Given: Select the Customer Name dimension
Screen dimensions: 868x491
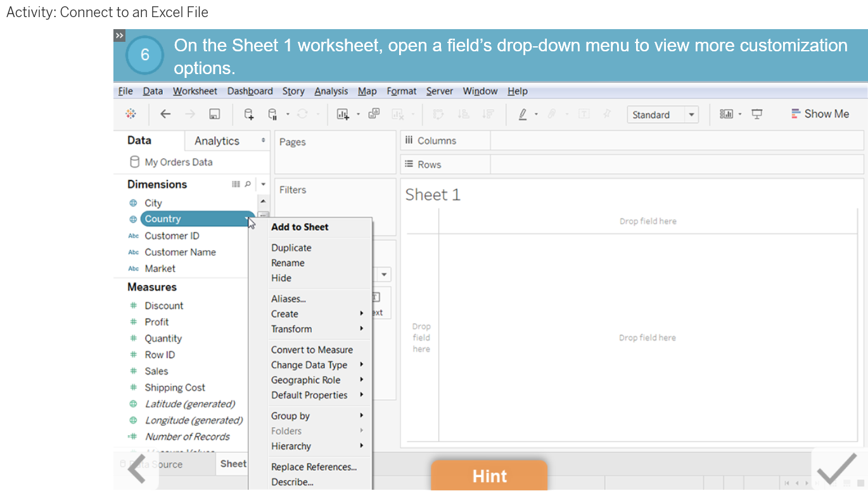Looking at the screenshot, I should tap(180, 252).
